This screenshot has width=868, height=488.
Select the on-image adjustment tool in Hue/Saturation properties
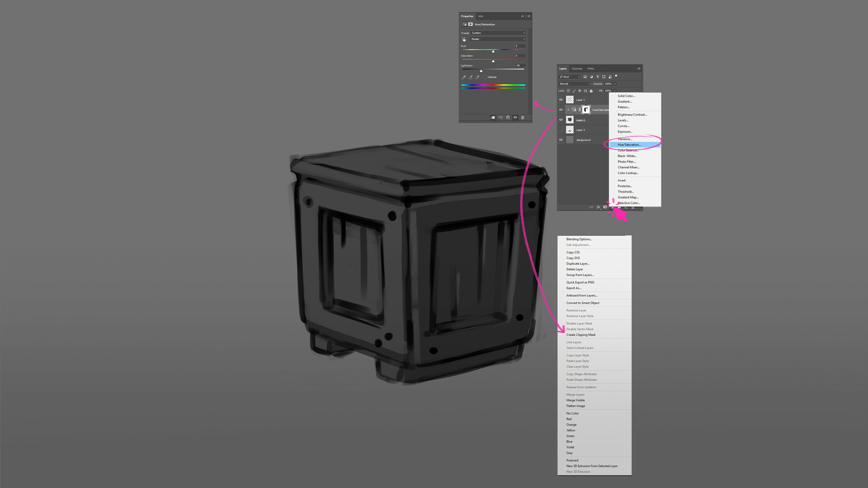coord(464,39)
